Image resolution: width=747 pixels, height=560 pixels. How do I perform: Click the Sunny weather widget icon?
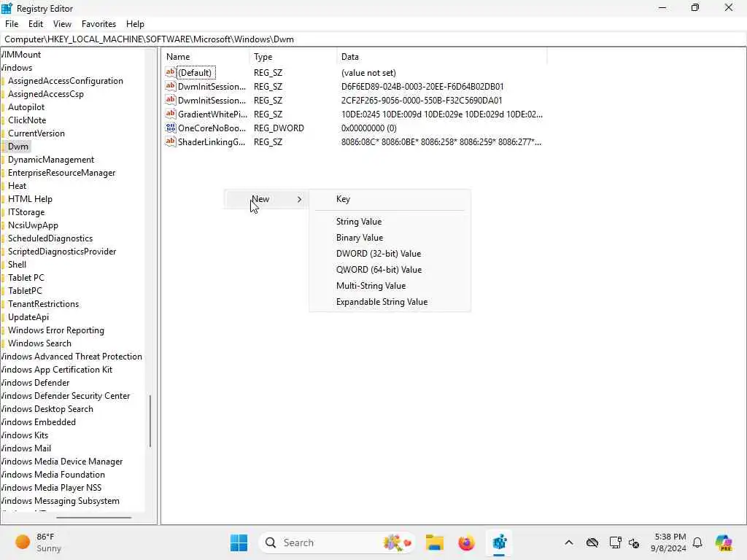pos(23,542)
